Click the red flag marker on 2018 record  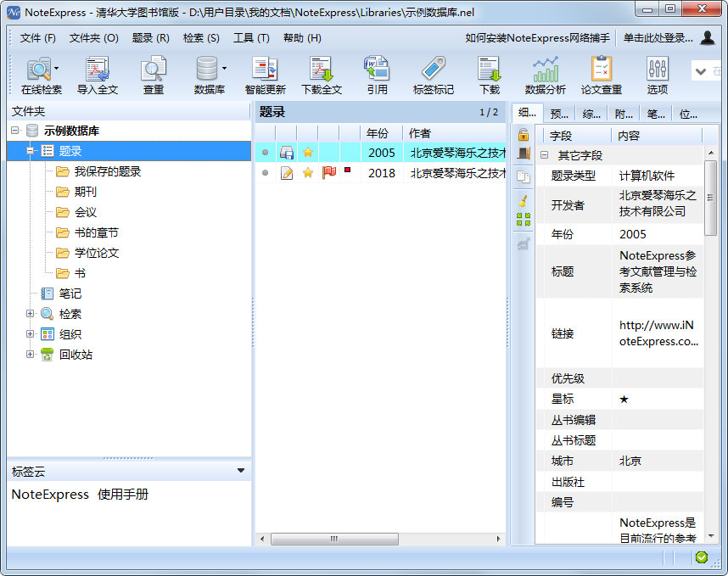328,172
